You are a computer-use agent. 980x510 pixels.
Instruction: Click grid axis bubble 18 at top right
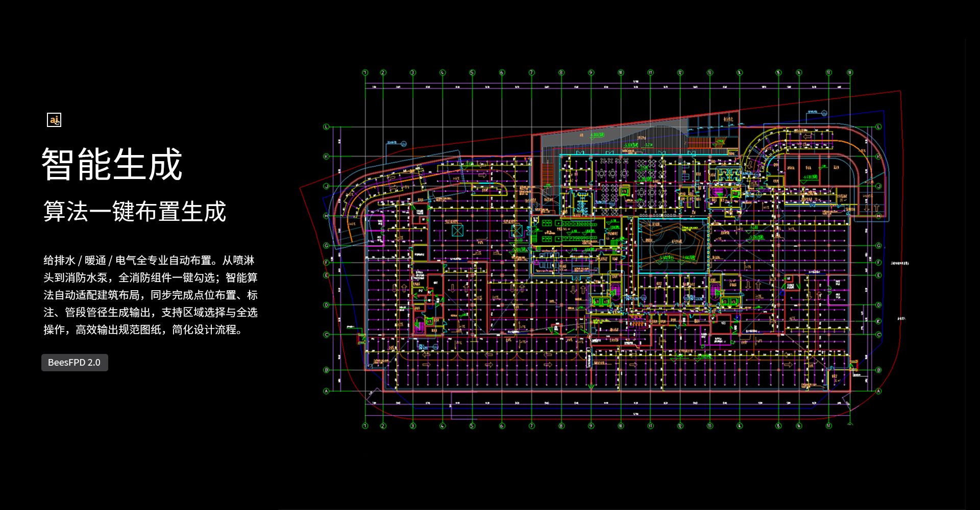[x=850, y=72]
